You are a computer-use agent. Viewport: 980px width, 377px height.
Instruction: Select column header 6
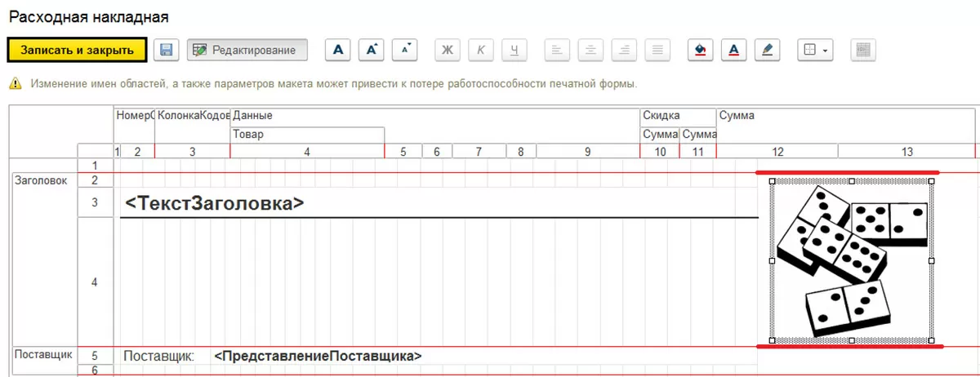437,152
